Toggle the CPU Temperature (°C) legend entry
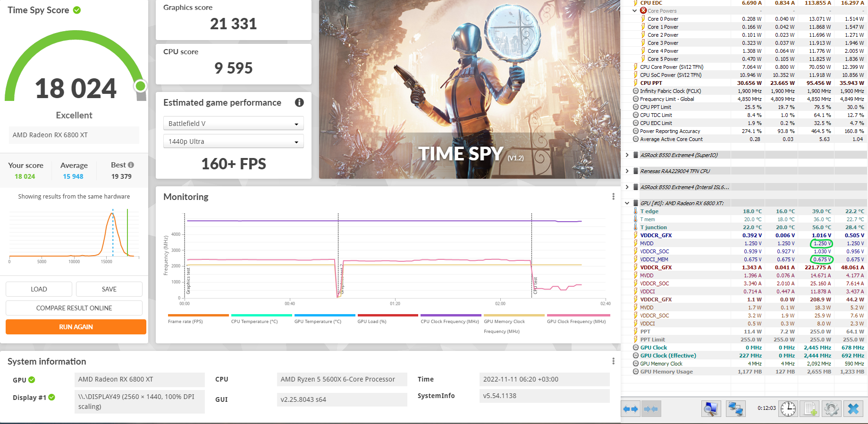The width and height of the screenshot is (868, 424). pos(254,322)
